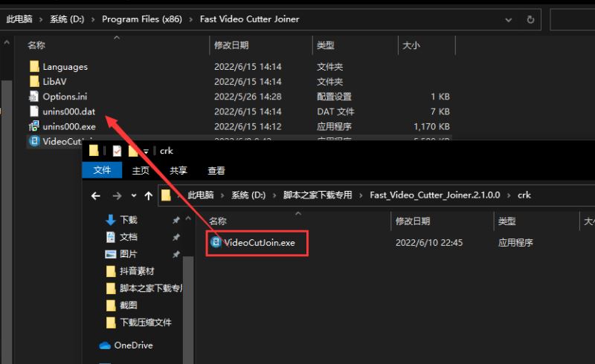Select the 配置设置 type cell
This screenshot has height=364, width=595.
click(x=334, y=97)
